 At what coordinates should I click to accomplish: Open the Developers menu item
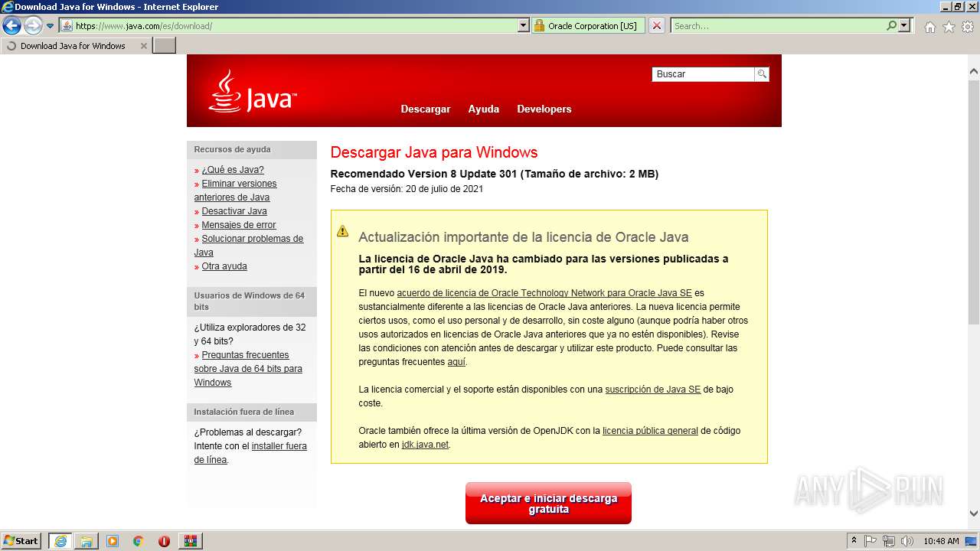coord(544,109)
